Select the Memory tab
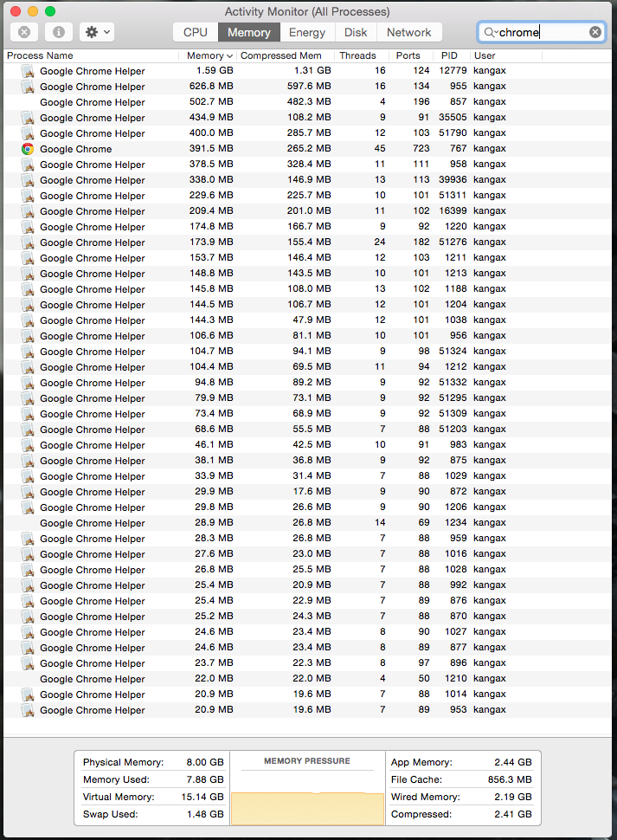The height and width of the screenshot is (840, 617). click(x=249, y=32)
